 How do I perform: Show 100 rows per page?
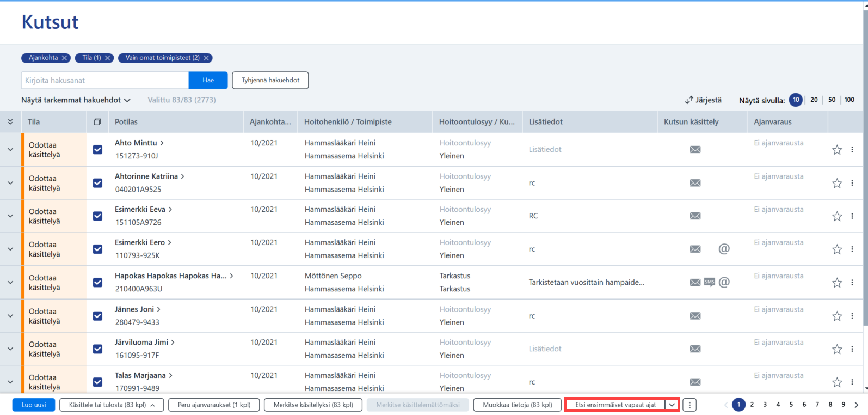pos(849,100)
